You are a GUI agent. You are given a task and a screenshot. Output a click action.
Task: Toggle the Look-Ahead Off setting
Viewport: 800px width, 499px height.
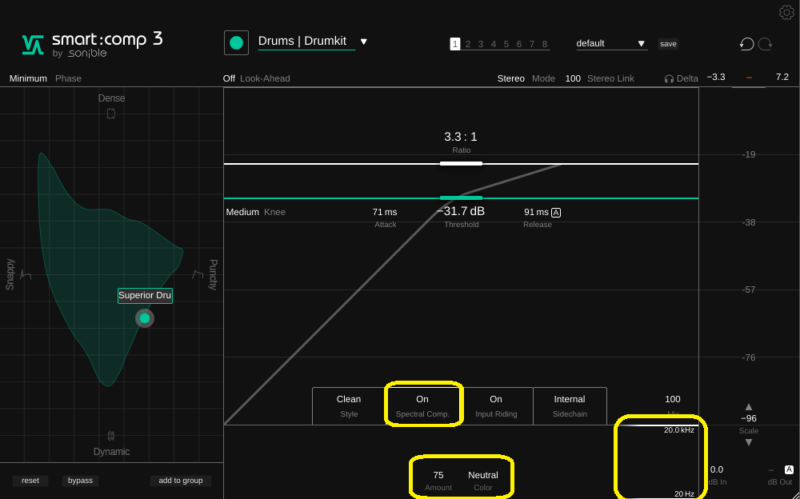click(x=229, y=78)
